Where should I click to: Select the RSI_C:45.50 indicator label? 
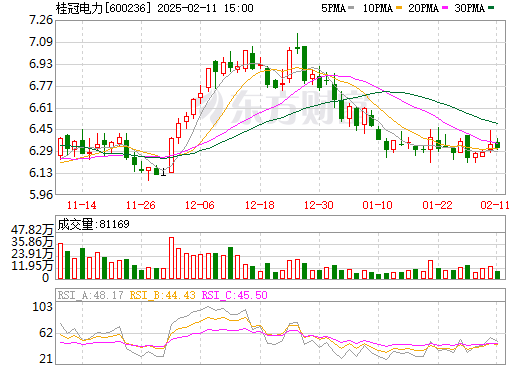click(235, 295)
